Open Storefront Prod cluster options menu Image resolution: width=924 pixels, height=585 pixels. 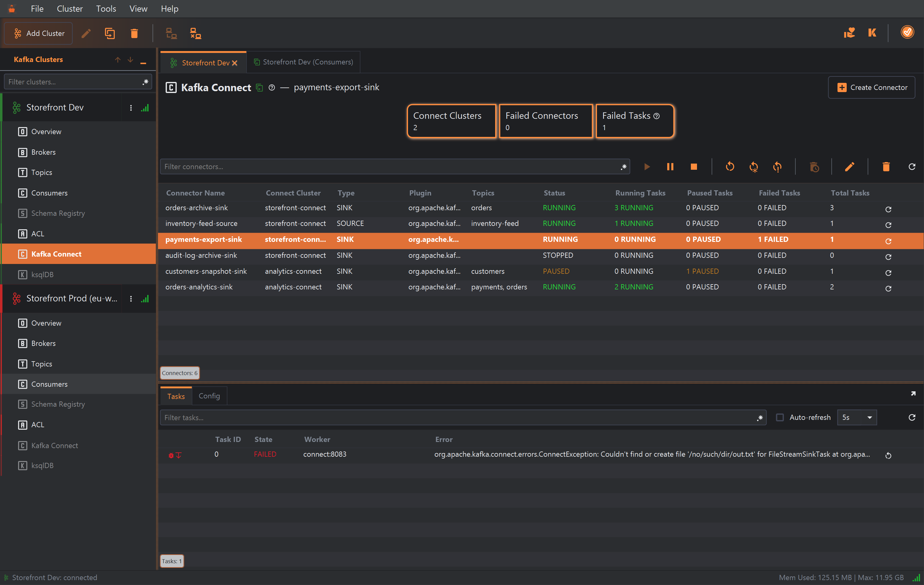coord(131,299)
